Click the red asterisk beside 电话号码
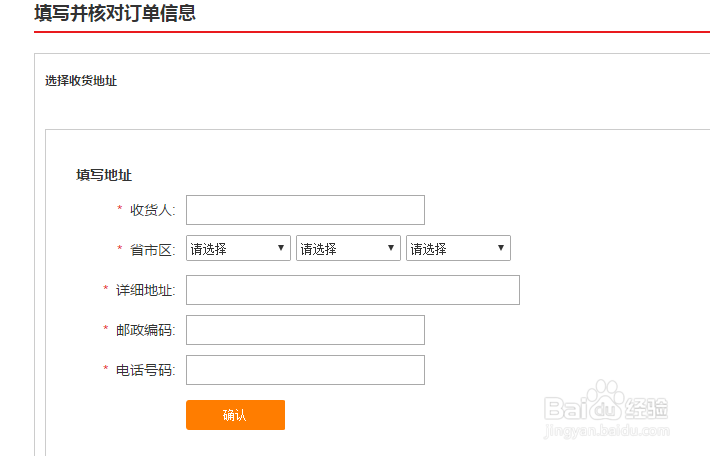 click(x=106, y=370)
